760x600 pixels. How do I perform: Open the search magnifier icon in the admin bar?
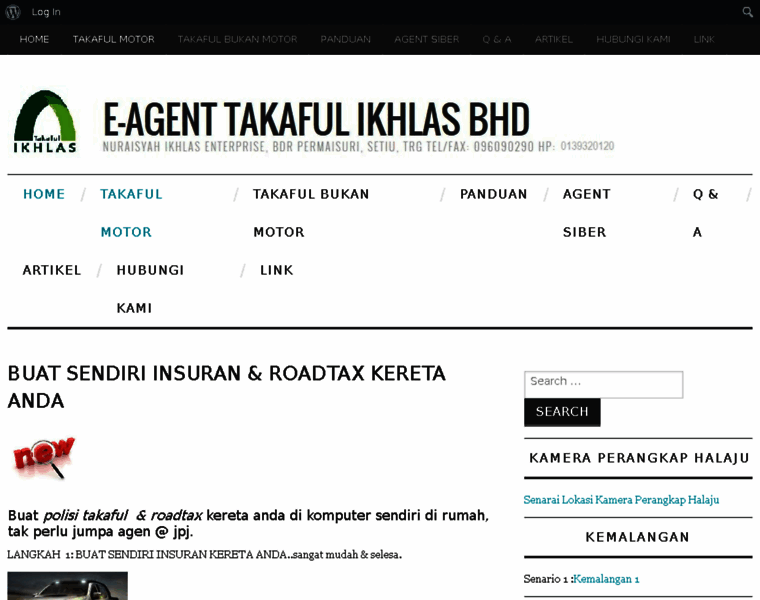(x=747, y=12)
